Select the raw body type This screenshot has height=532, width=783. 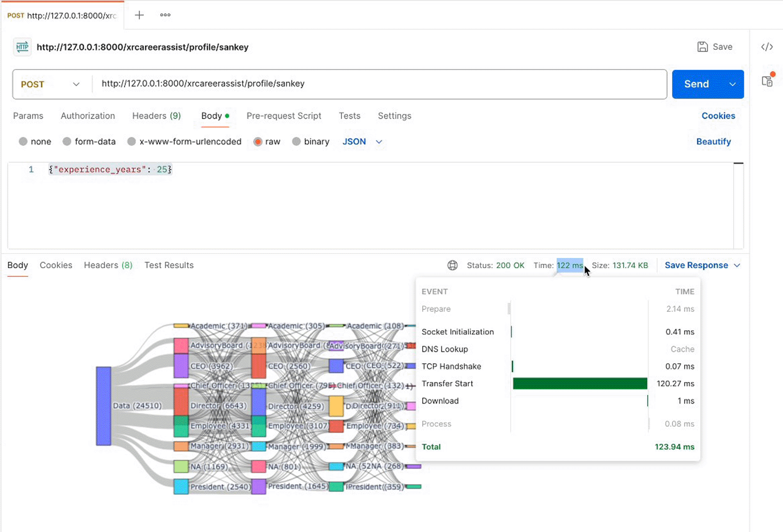tap(258, 142)
